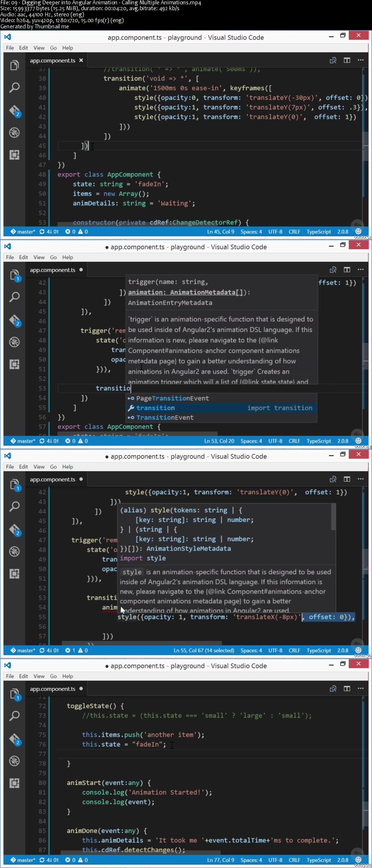Open Extensions icon in window showing Ln 55, Col 67
Viewport: 372px width, 868px height.
(x=15, y=574)
